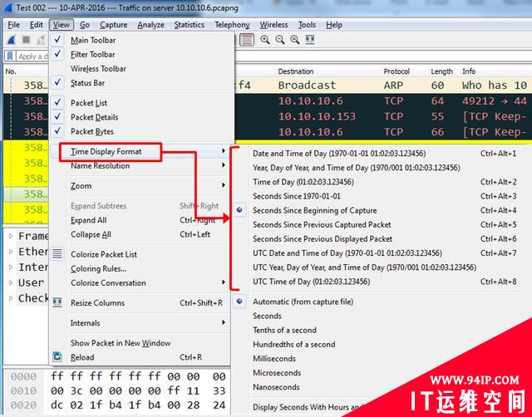Click the zoom out magnifier icon
The height and width of the screenshot is (417, 532).
point(280,40)
